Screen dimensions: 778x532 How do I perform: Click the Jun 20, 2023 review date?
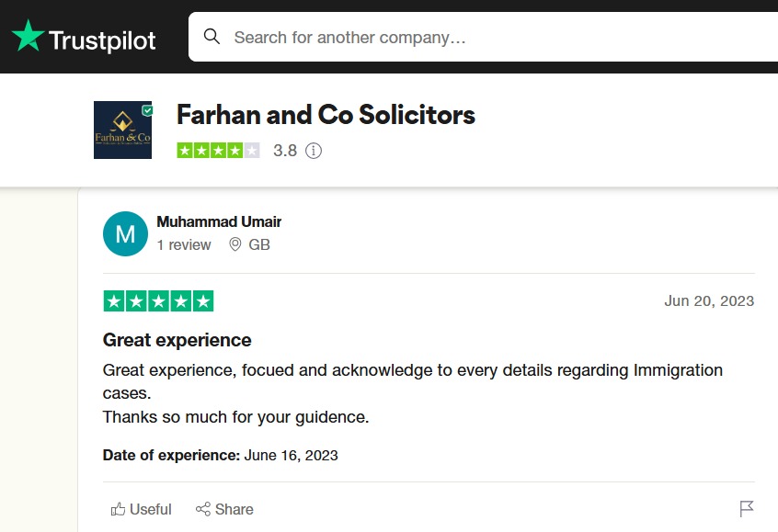(709, 301)
